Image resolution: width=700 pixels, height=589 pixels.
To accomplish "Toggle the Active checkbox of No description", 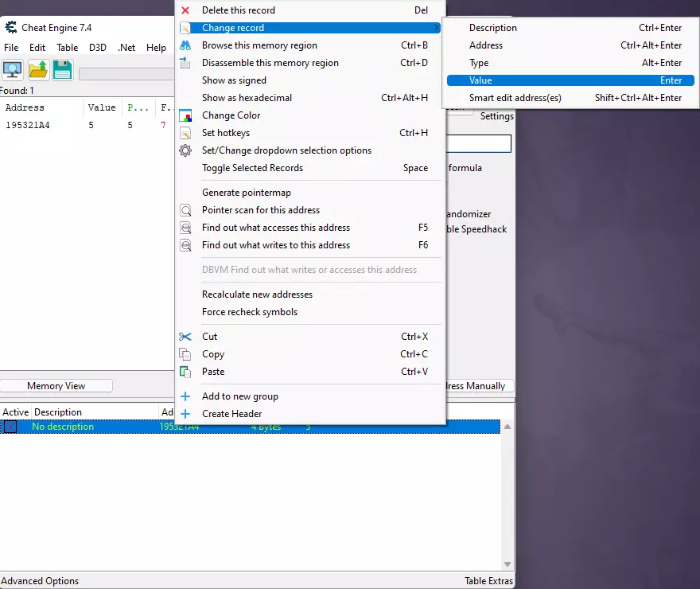I will pyautogui.click(x=10, y=427).
